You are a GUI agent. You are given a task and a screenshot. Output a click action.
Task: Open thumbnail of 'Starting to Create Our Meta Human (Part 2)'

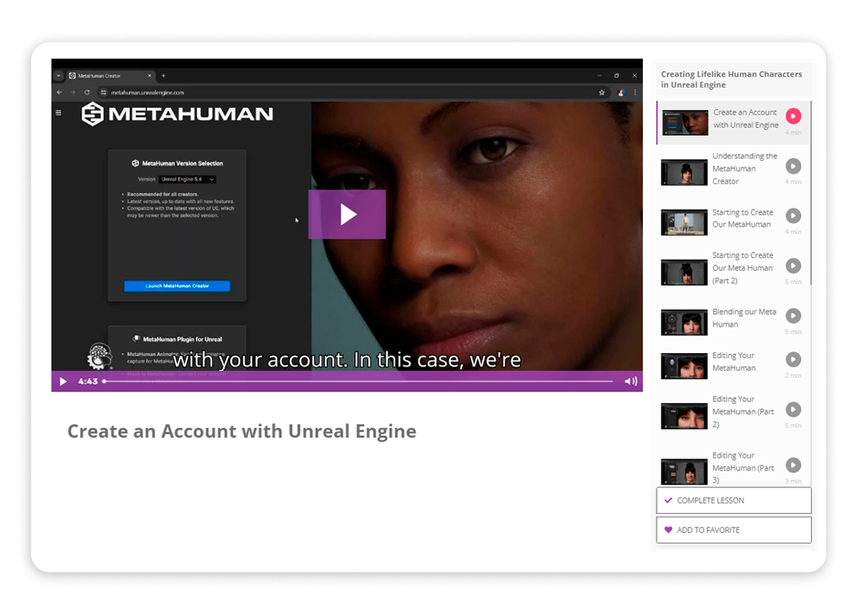(x=684, y=273)
